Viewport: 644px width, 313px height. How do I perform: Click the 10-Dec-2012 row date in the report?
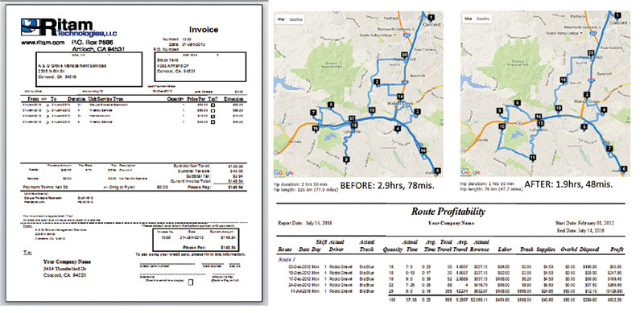pos(300,272)
